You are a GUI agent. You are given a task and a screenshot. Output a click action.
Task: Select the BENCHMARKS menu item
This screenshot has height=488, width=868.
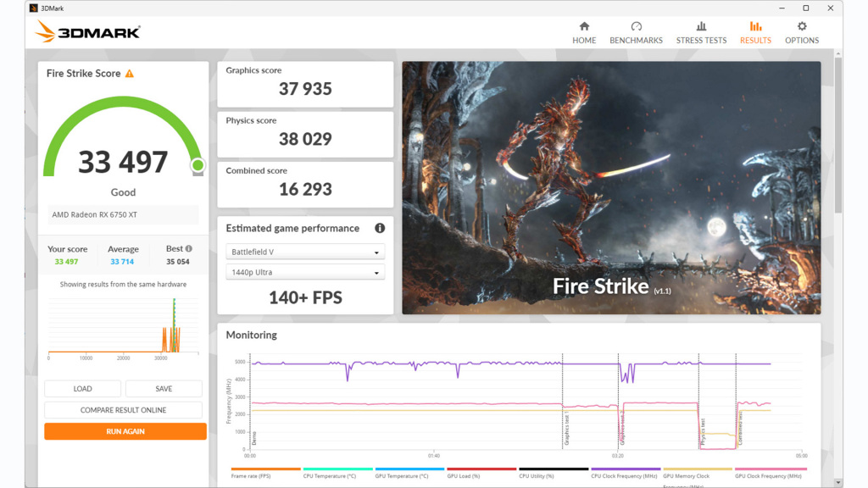tap(637, 39)
